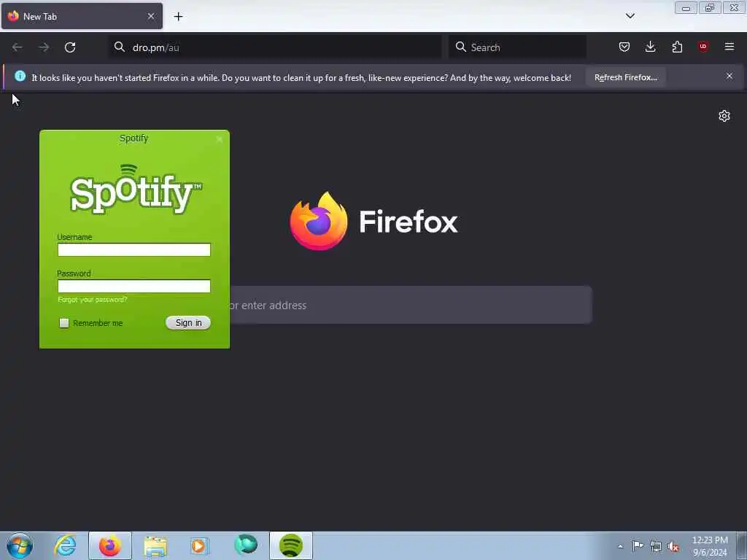Open Forgot your password link
This screenshot has width=747, height=560.
tap(93, 300)
